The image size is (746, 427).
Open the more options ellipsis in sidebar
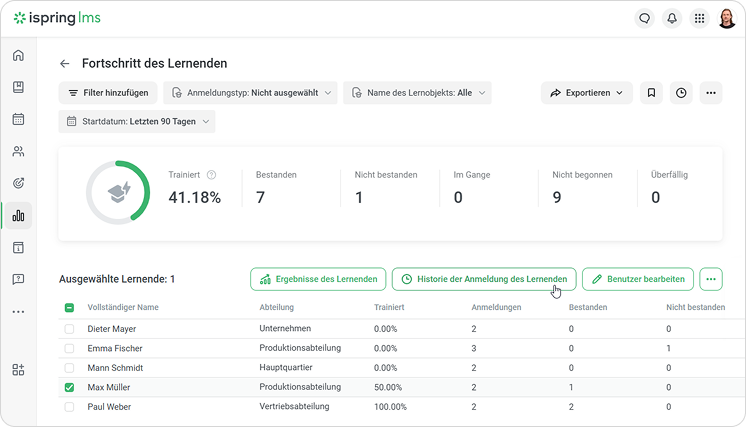[18, 312]
